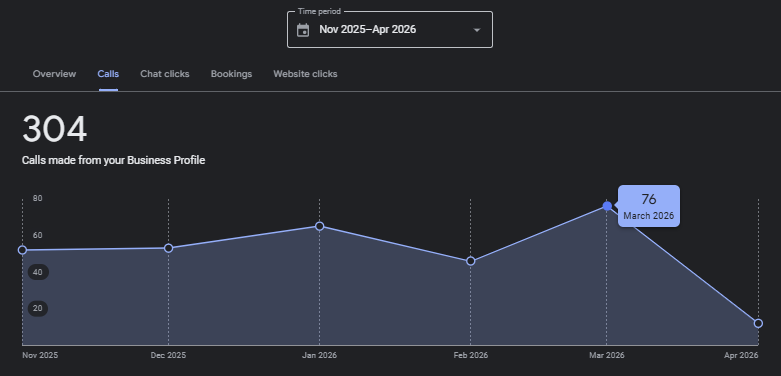The height and width of the screenshot is (376, 781).
Task: Select the Calls tab
Action: coord(108,74)
